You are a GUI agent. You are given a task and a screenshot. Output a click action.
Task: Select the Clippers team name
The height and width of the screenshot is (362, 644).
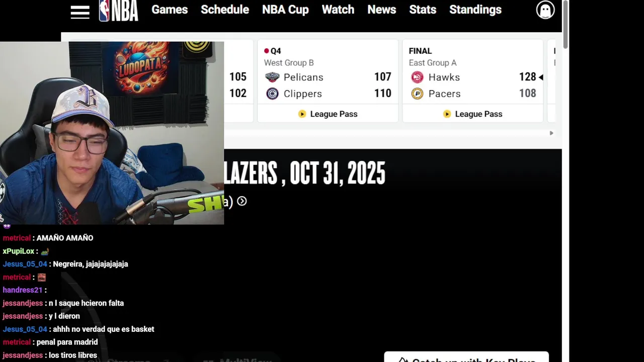click(303, 94)
